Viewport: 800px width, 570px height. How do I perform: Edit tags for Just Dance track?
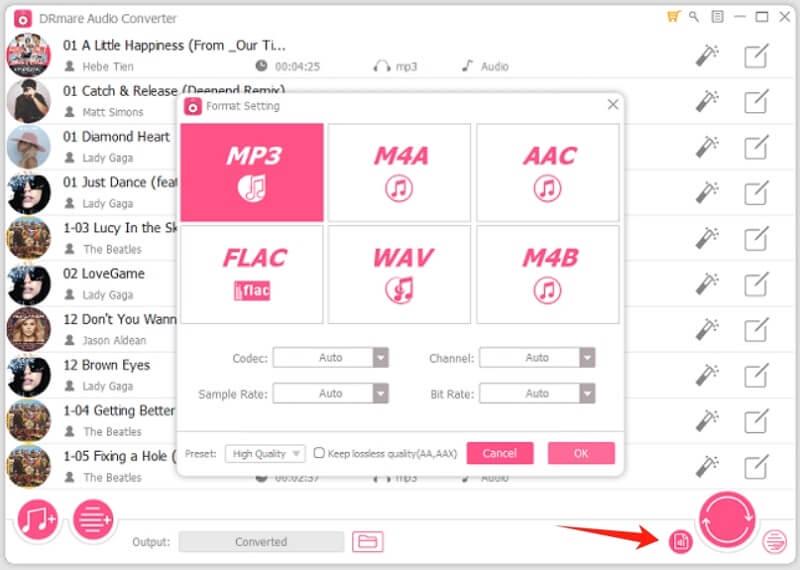click(756, 192)
